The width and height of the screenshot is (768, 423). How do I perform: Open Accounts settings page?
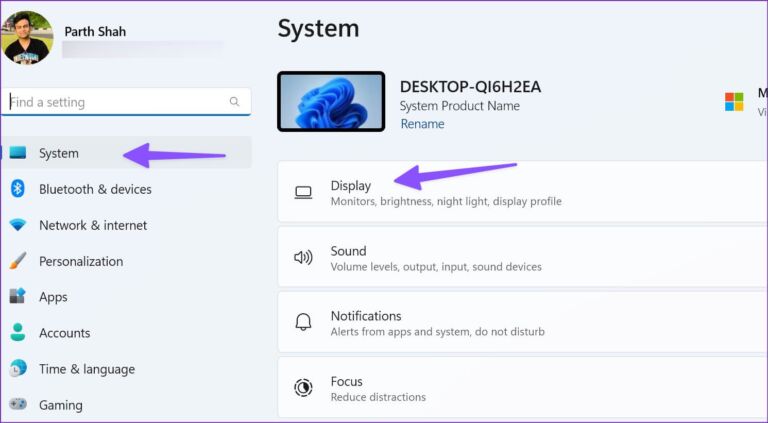pyautogui.click(x=126, y=333)
